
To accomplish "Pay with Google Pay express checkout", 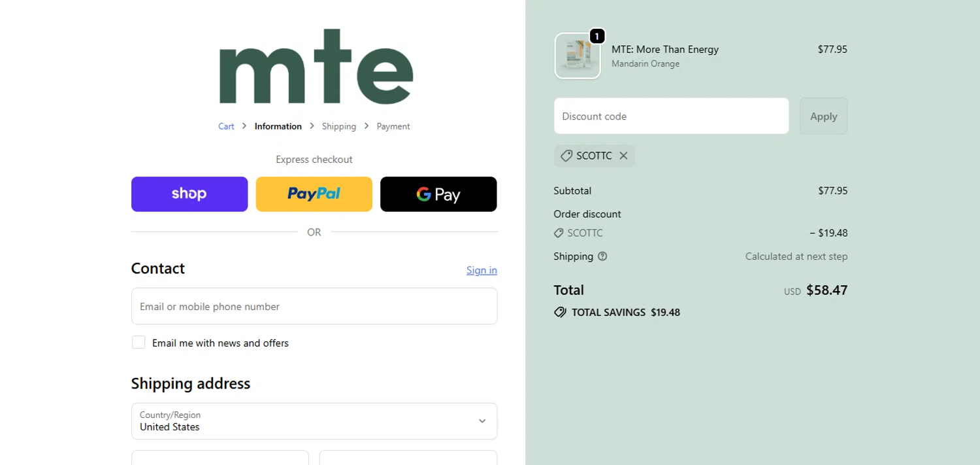I will 438,194.
